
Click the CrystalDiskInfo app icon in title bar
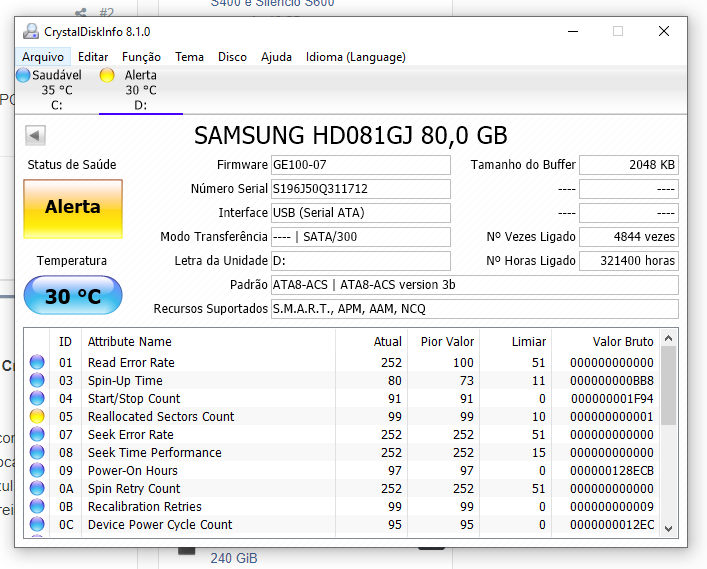32,31
